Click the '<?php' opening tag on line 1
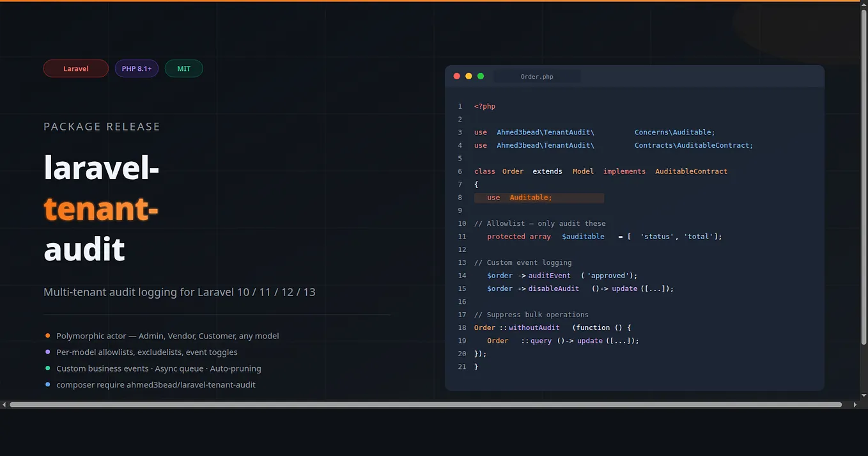Viewport: 868px width, 456px height. point(484,106)
